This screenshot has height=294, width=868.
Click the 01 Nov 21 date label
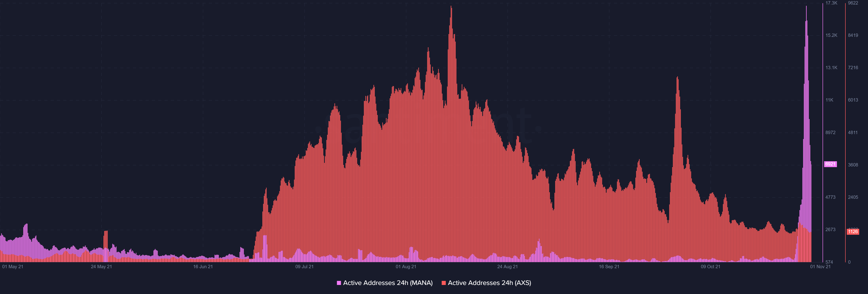821,267
